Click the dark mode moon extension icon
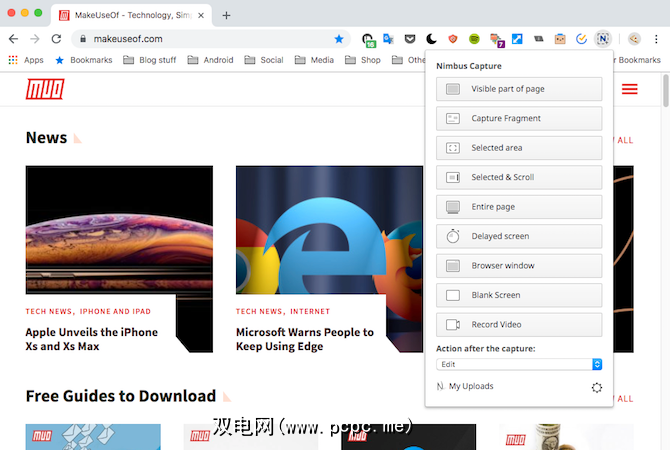Image resolution: width=670 pixels, height=450 pixels. pos(431,39)
